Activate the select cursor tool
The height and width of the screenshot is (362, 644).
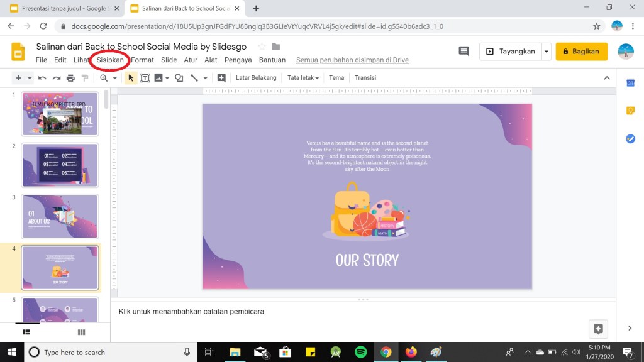(x=131, y=78)
